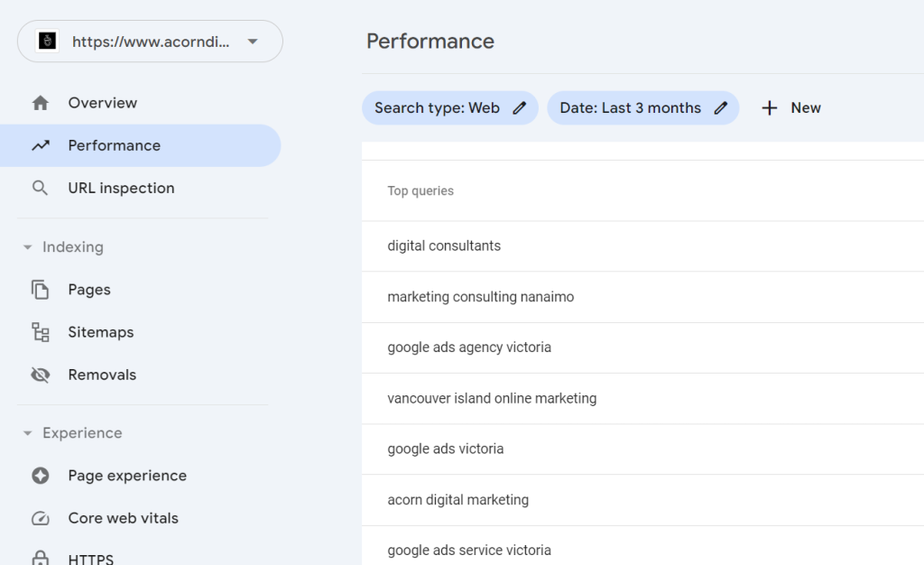The image size is (924, 565).
Task: Click the HTTPS lock icon
Action: 40,558
